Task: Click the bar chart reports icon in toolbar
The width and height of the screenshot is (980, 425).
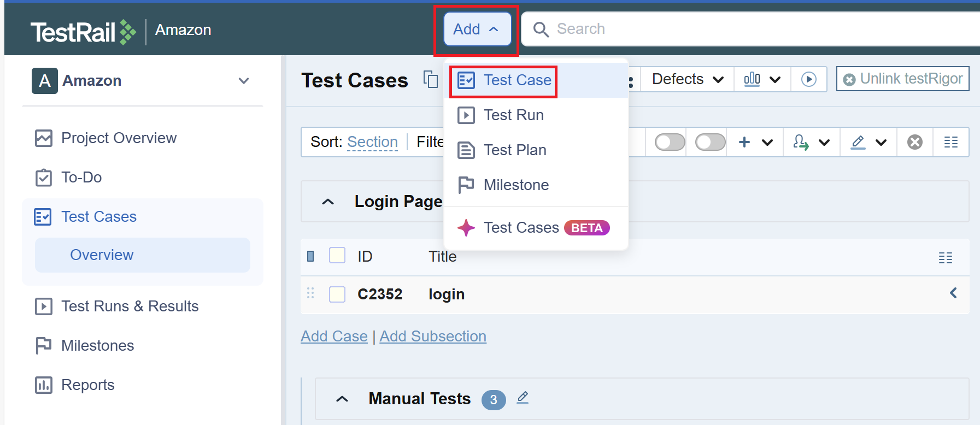Action: point(752,79)
